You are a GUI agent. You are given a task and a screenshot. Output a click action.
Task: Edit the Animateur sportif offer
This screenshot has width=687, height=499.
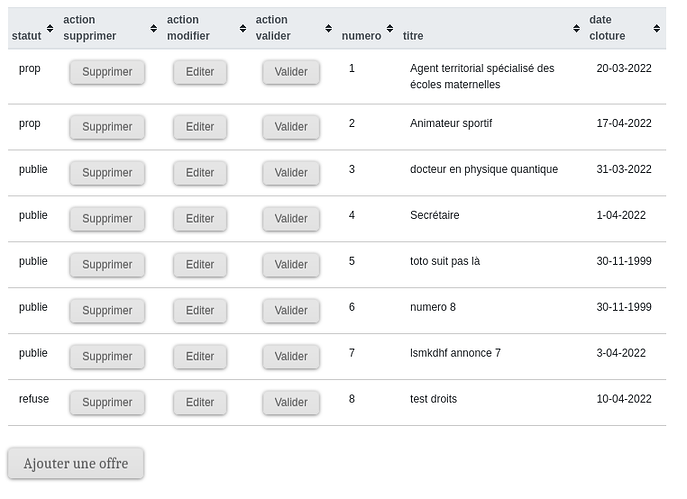200,127
